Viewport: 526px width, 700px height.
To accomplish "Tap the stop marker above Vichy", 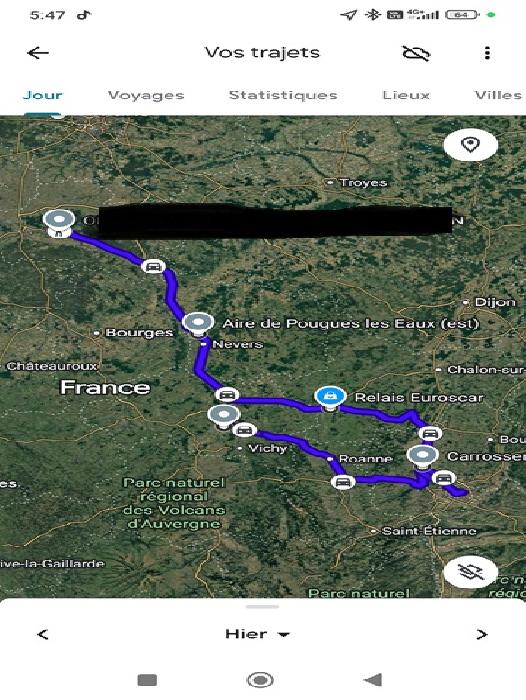I will [x=224, y=417].
